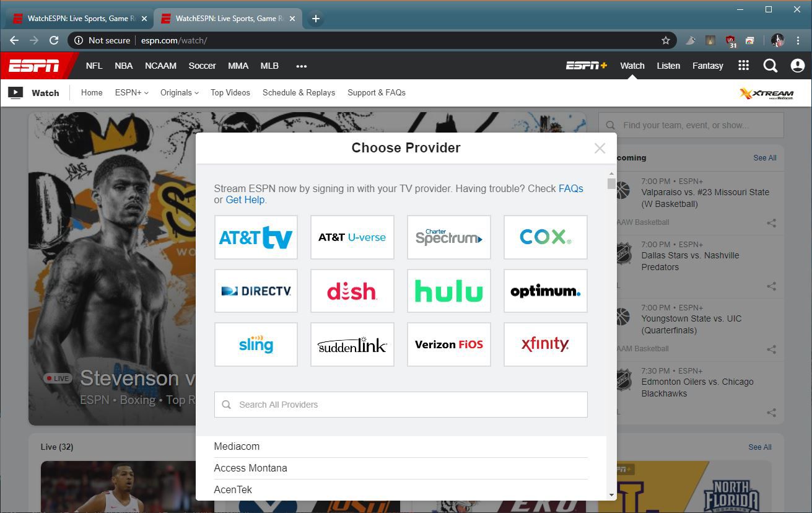Viewport: 812px width, 513px height.
Task: Open Top Videos in Watch navigation
Action: 230,92
